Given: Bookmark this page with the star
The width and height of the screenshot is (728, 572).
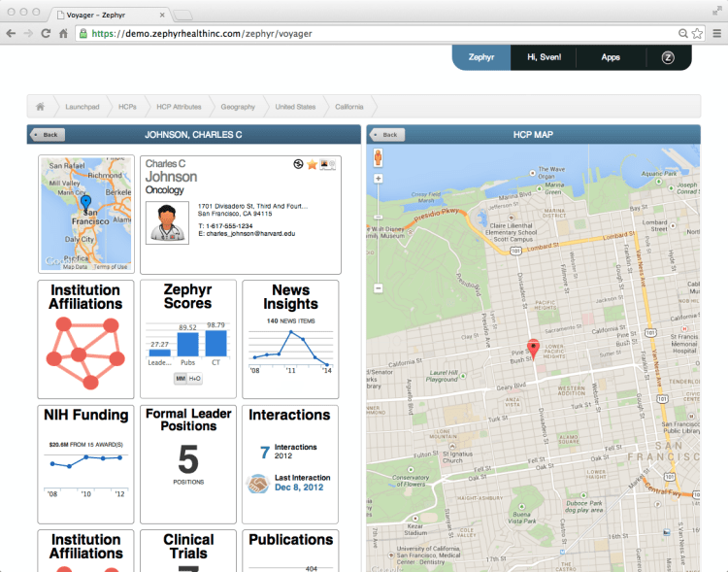Looking at the screenshot, I should coord(697,33).
